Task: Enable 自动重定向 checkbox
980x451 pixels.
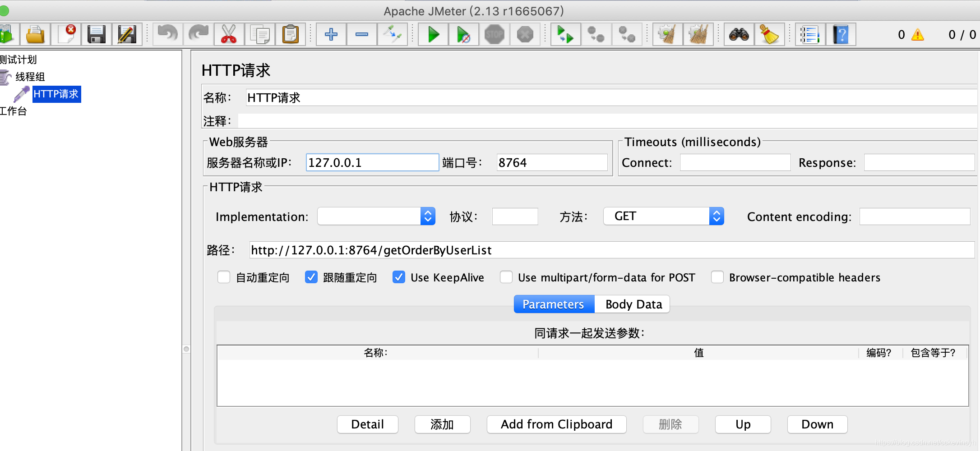Action: (224, 277)
